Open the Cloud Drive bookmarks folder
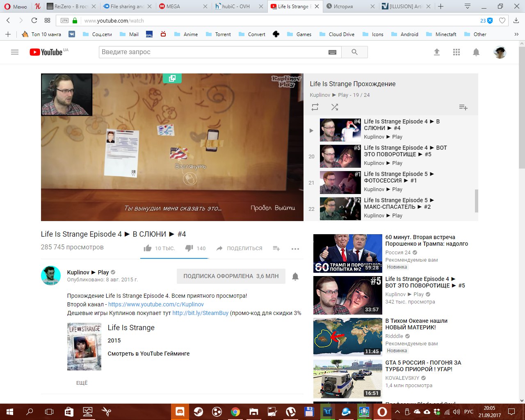Viewport: 525px width, 420px height. pos(336,34)
